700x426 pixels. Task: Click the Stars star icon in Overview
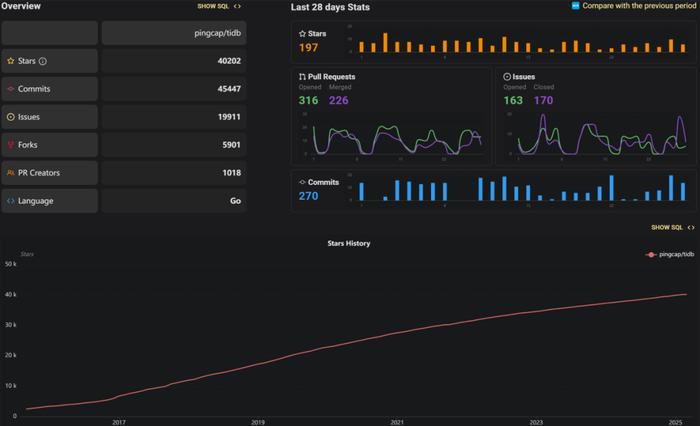tap(11, 61)
